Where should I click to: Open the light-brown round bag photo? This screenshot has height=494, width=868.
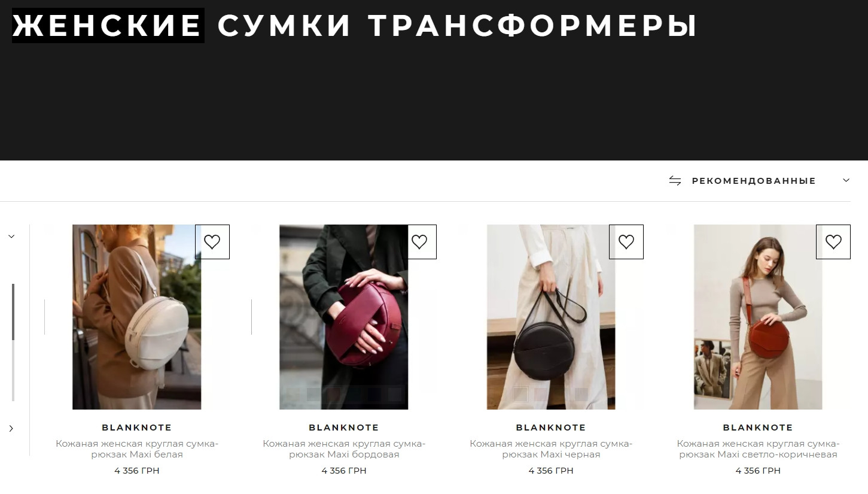[x=758, y=317]
